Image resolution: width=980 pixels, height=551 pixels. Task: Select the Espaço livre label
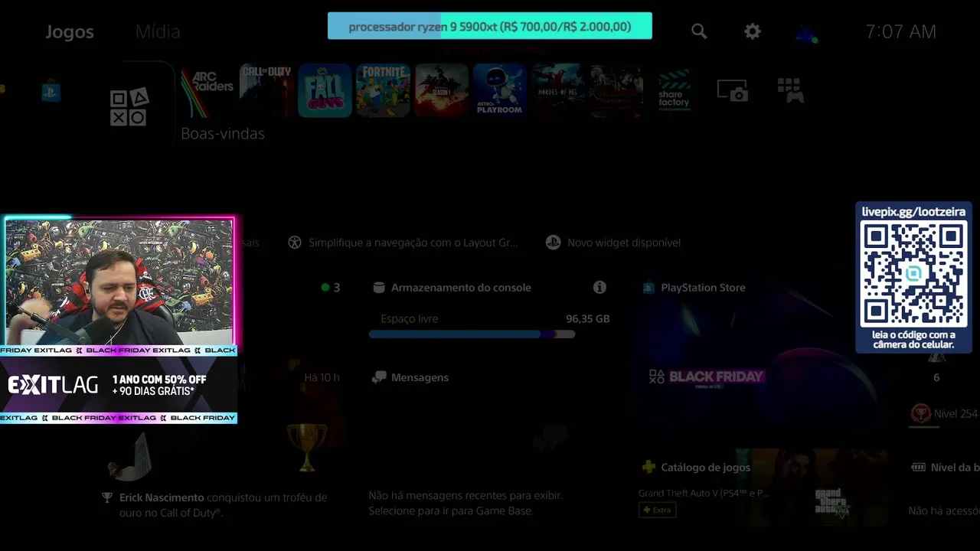pyautogui.click(x=410, y=319)
